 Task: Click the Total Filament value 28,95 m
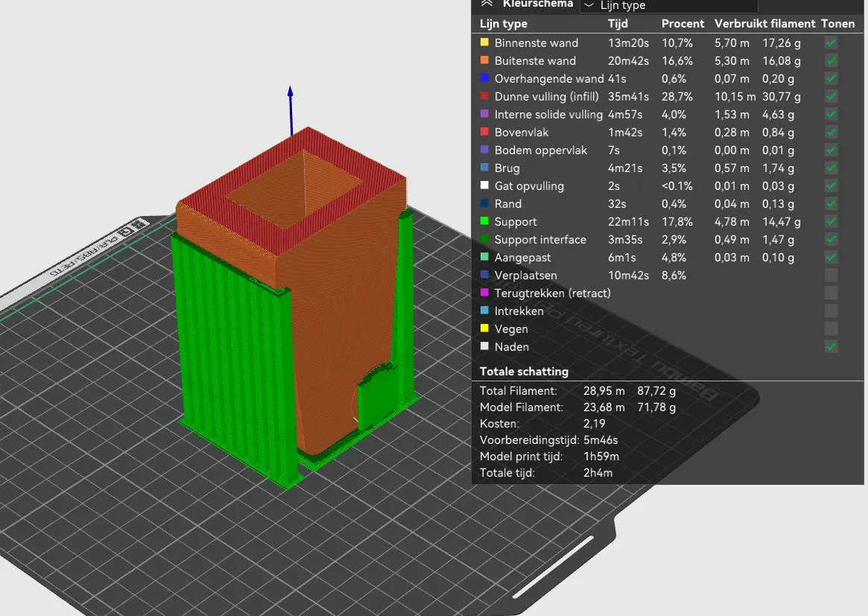pyautogui.click(x=604, y=391)
